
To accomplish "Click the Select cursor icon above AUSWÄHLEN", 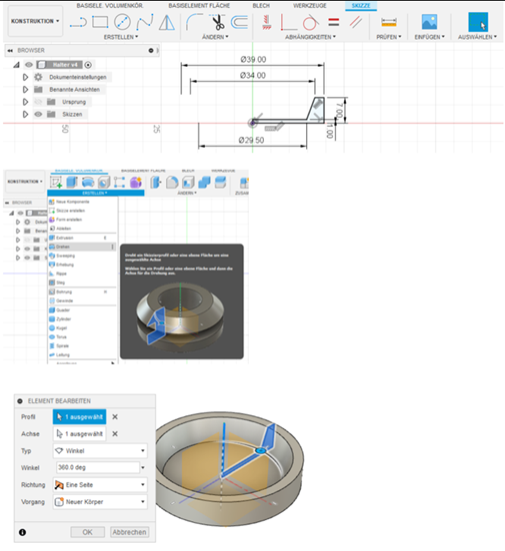I will coord(478,22).
